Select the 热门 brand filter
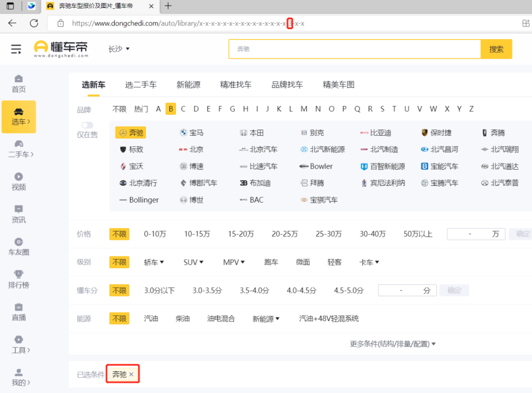 [x=141, y=109]
